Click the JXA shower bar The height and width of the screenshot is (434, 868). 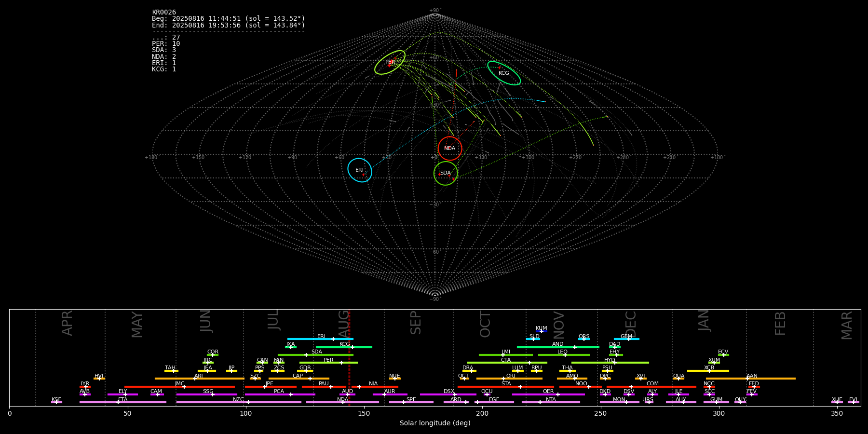click(291, 347)
